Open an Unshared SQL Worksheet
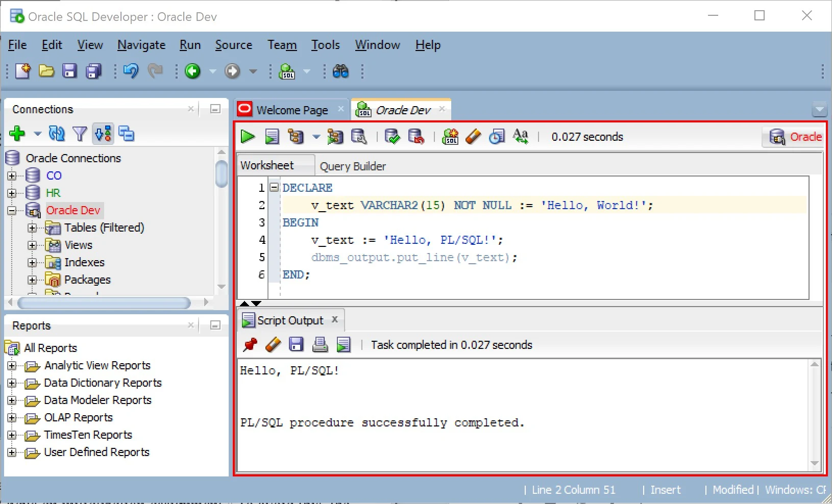Screen dimensions: 832x504 (x=450, y=136)
